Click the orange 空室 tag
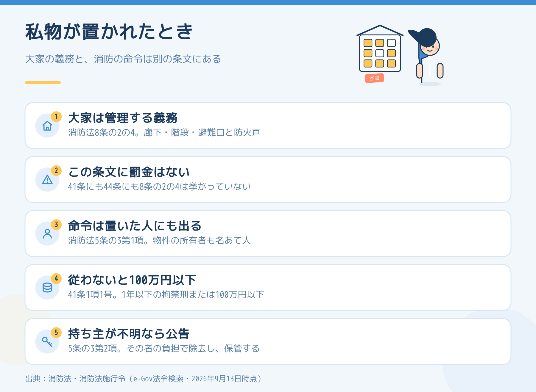Viewport: 536px width, 392px height. pos(375,78)
